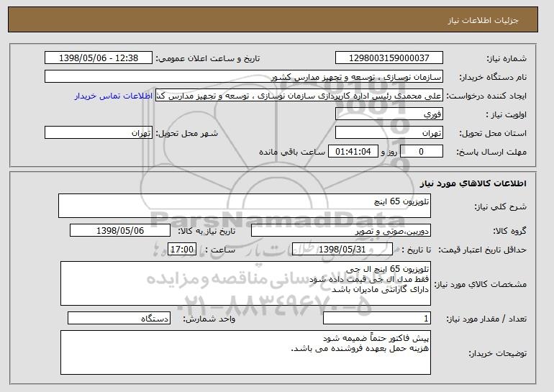Click the price validity date field 1398/05/31

pyautogui.click(x=342, y=250)
